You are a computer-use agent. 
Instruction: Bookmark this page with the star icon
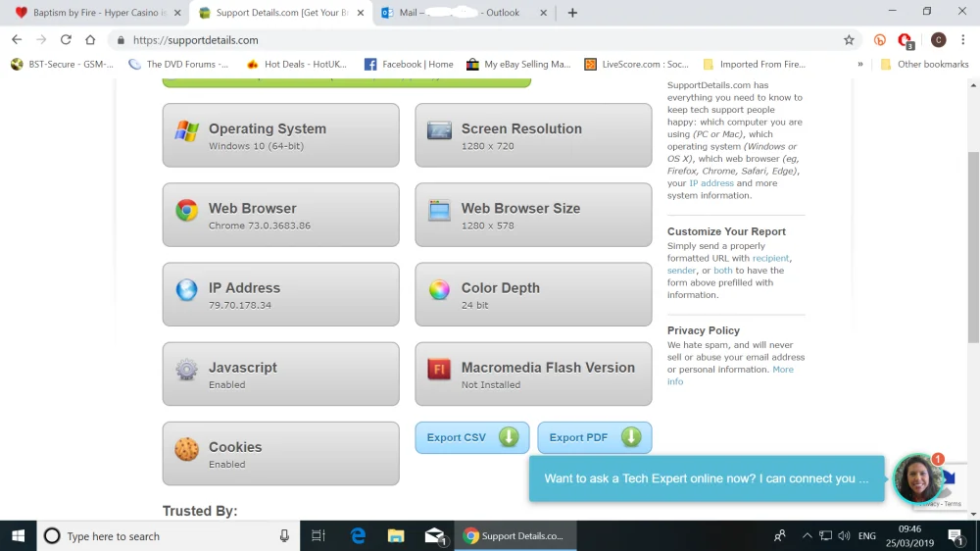(849, 40)
